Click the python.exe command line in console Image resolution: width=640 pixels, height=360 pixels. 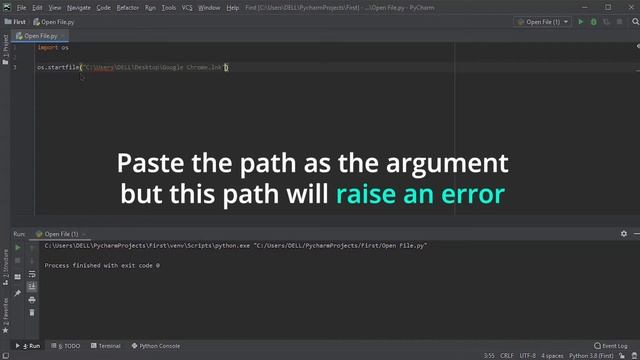coord(236,246)
